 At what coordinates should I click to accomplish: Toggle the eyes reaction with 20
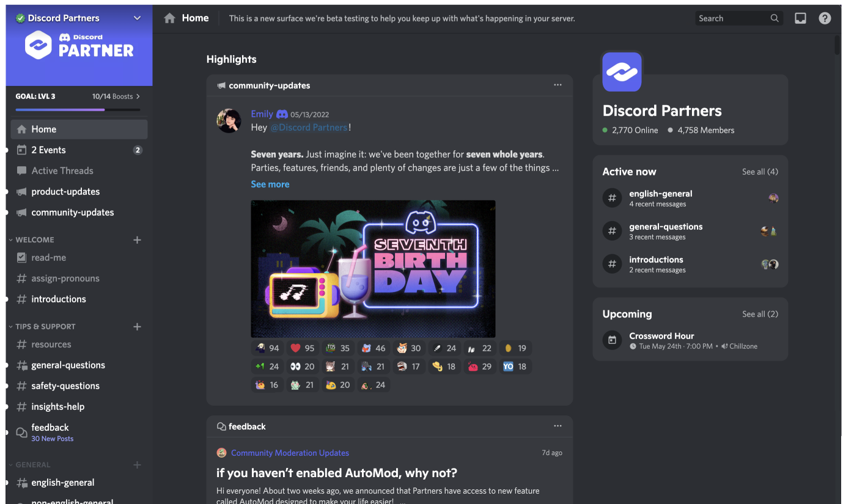click(303, 367)
